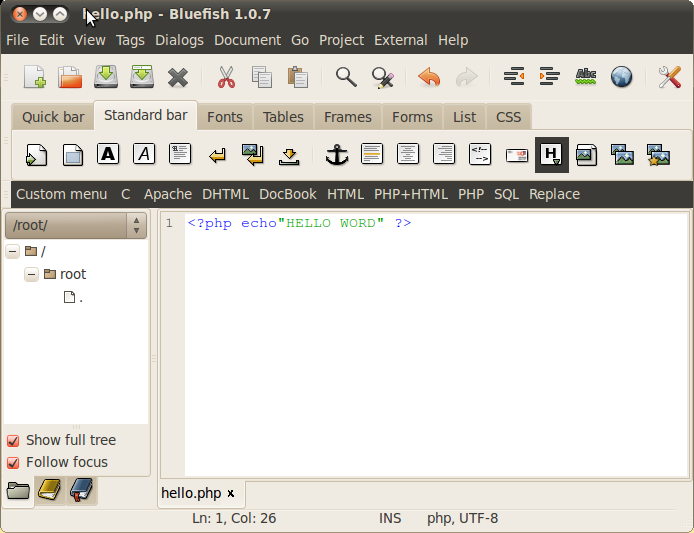
Task: Click the Undo arrow icon
Action: (x=429, y=77)
